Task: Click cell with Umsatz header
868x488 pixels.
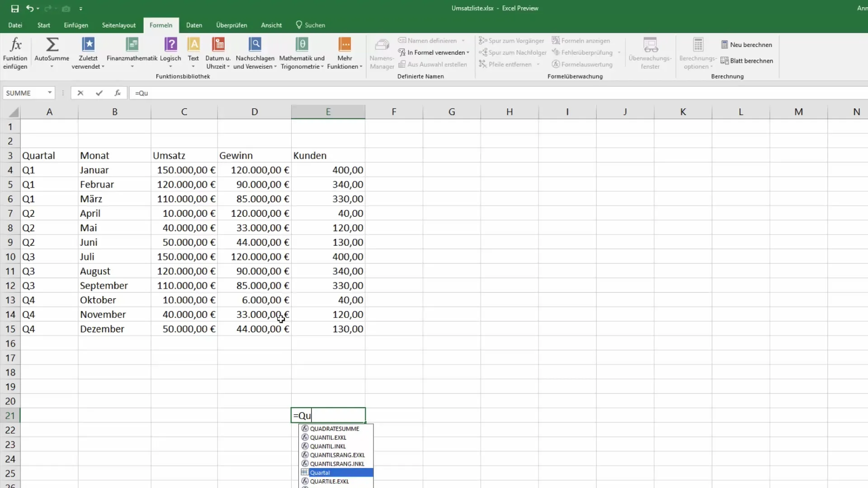Action: click(x=184, y=155)
